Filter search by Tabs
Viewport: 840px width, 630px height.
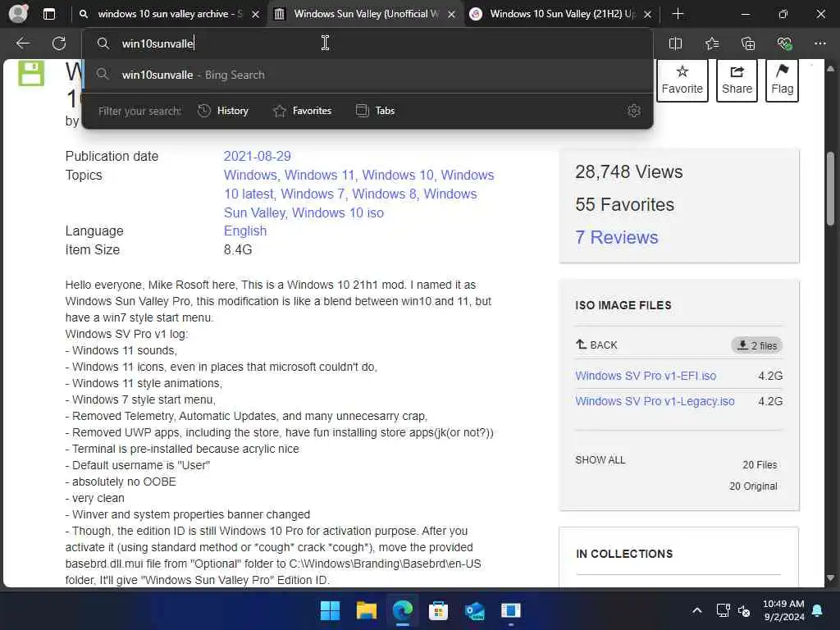(x=376, y=111)
